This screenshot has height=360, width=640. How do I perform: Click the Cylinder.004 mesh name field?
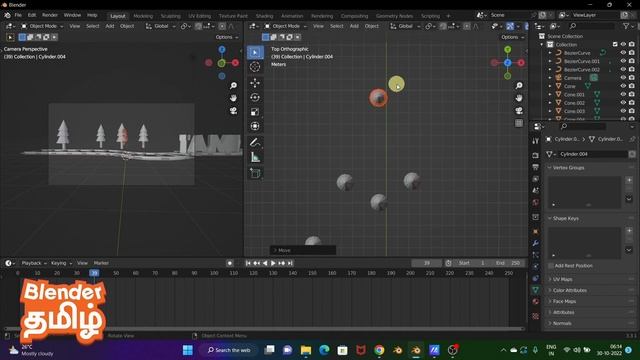click(x=592, y=154)
